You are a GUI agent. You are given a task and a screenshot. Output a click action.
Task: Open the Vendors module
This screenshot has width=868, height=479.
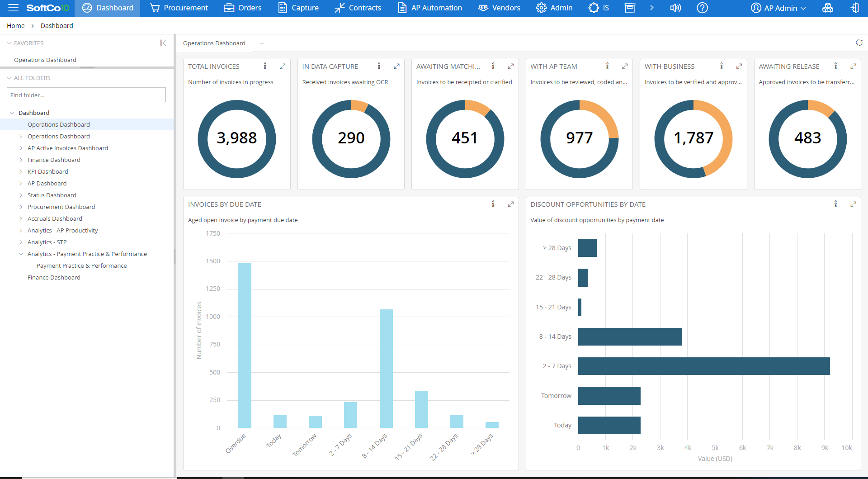(x=482, y=8)
